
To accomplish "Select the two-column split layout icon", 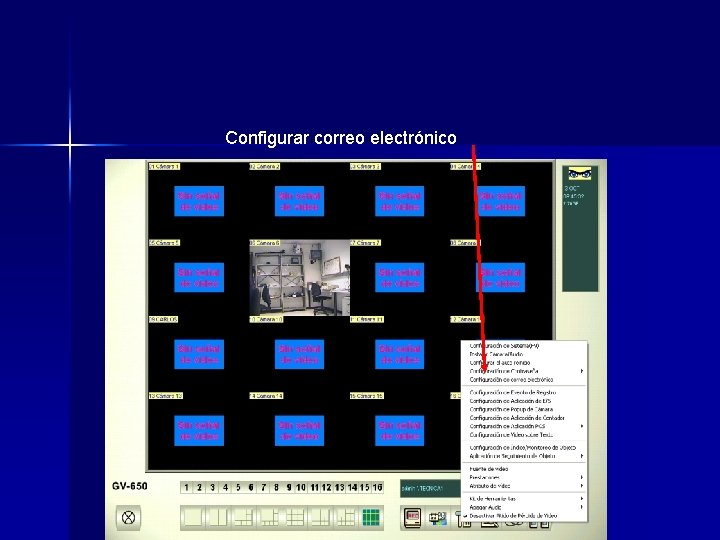I will coord(219,518).
